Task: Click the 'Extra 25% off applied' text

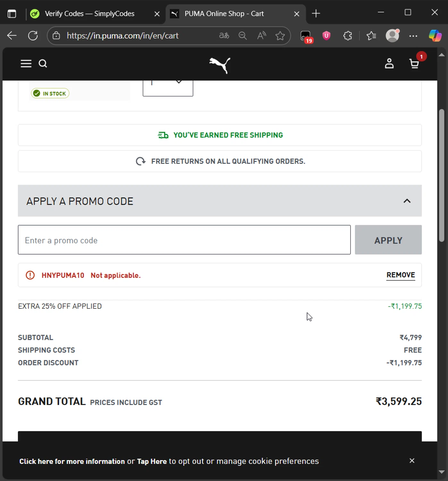Action: 60,306
